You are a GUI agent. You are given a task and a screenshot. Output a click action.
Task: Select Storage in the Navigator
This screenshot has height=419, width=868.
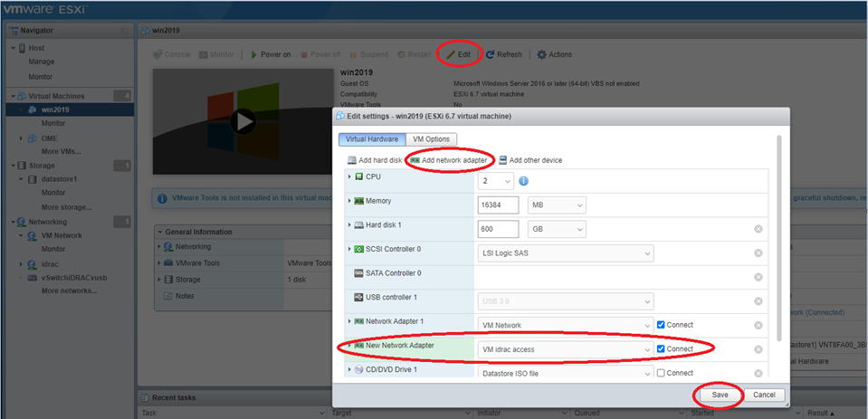point(42,166)
